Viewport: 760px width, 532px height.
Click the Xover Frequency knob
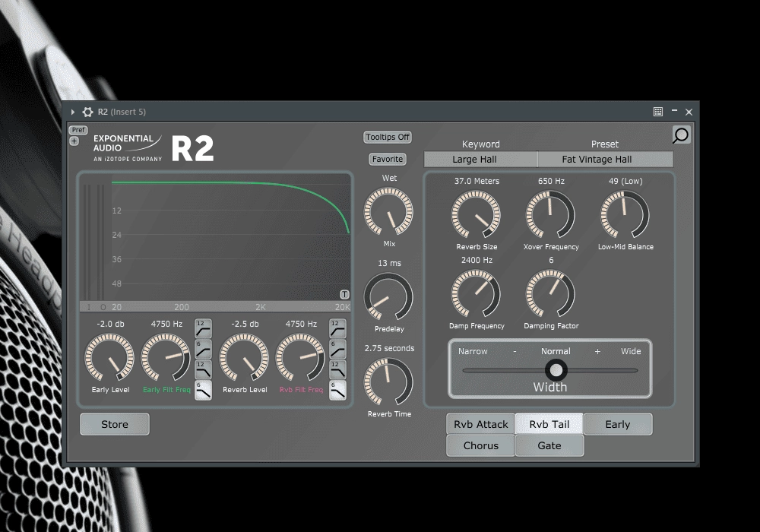tap(550, 214)
